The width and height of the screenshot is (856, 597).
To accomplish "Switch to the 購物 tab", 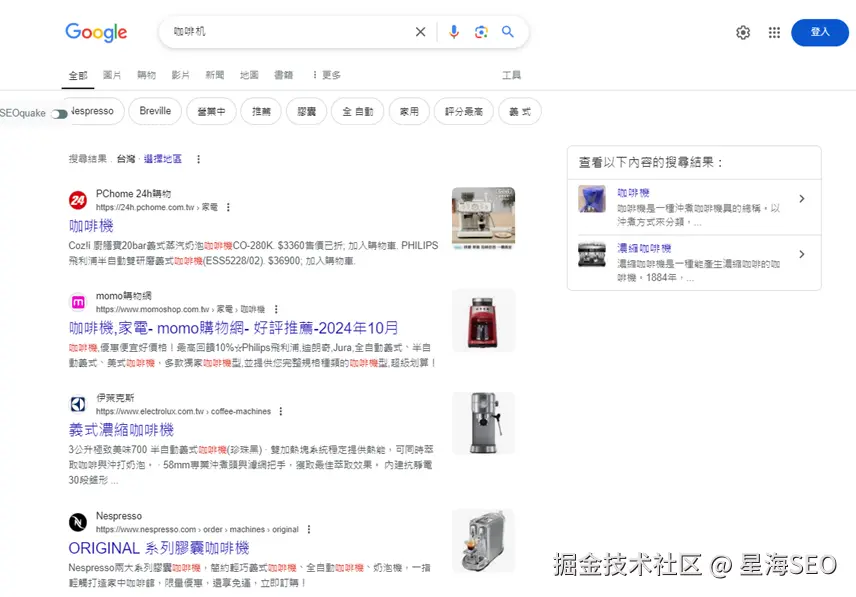I will pos(146,75).
